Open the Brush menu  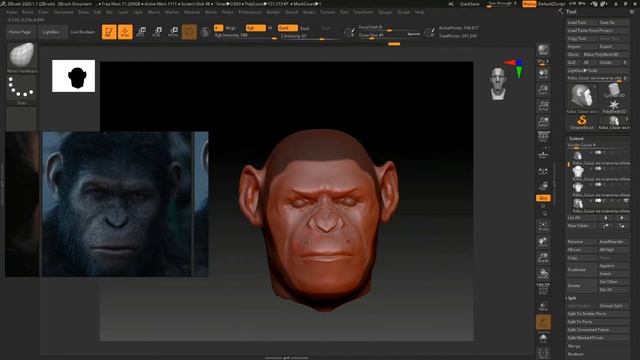28,12
